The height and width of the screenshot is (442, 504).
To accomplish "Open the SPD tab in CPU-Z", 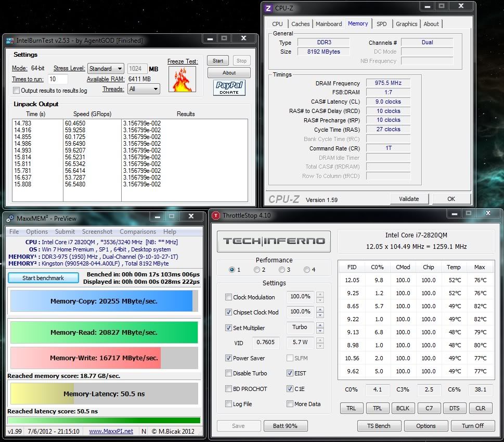I will 382,24.
